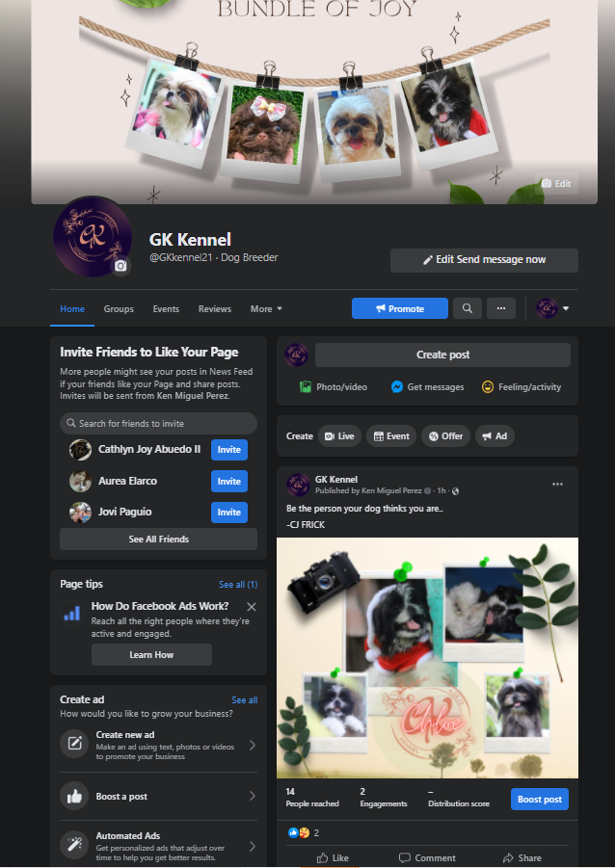The height and width of the screenshot is (868, 615).
Task: Click the Get messages Messenger icon
Action: point(397,387)
